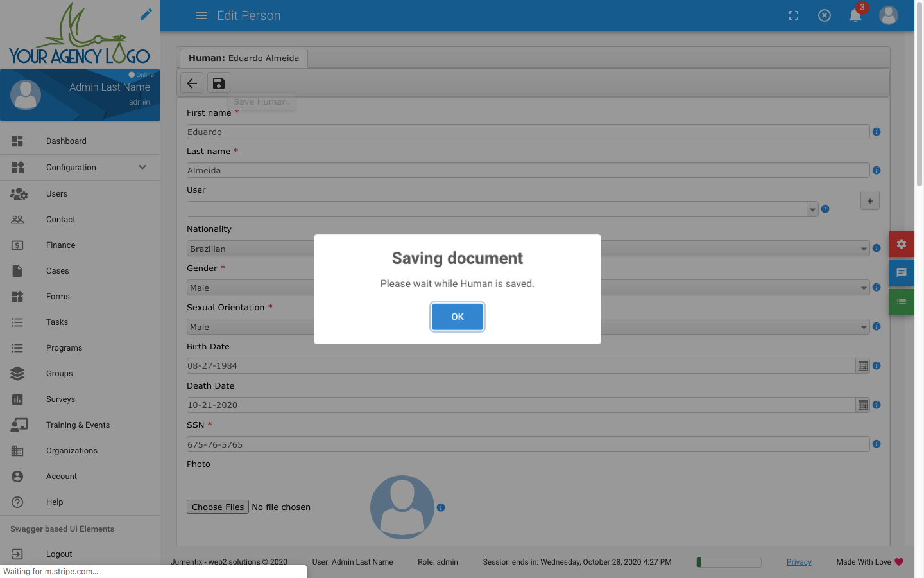Open Nationality dropdown showing Brazilian
Viewport: 924px width, 578px height.
pyautogui.click(x=528, y=249)
